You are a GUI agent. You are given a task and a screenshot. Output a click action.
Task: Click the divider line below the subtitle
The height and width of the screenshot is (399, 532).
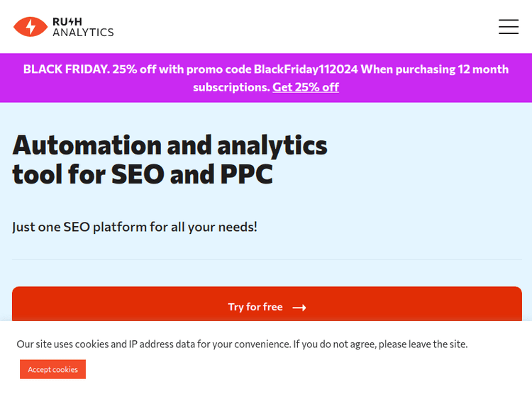pos(266,259)
